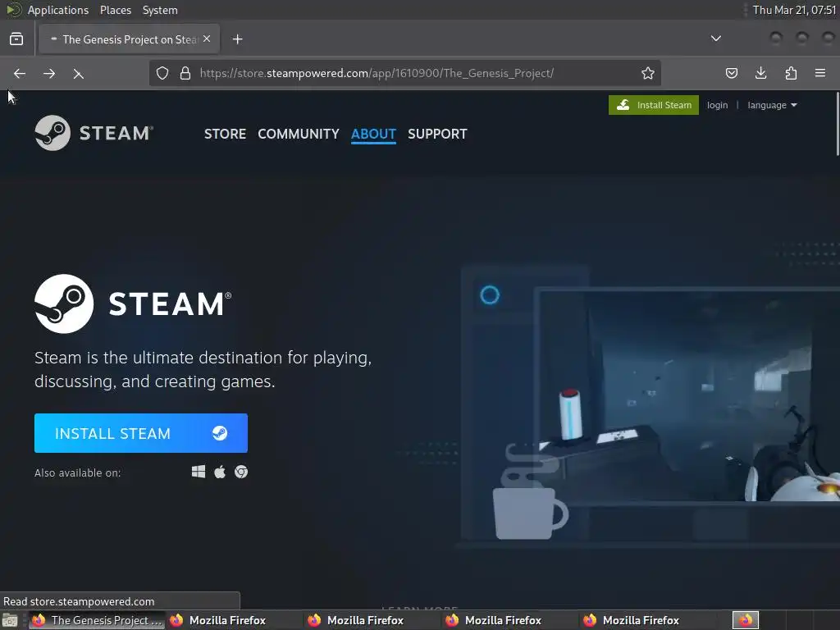List all tabs dropdown arrow
840x630 pixels.
tap(715, 39)
